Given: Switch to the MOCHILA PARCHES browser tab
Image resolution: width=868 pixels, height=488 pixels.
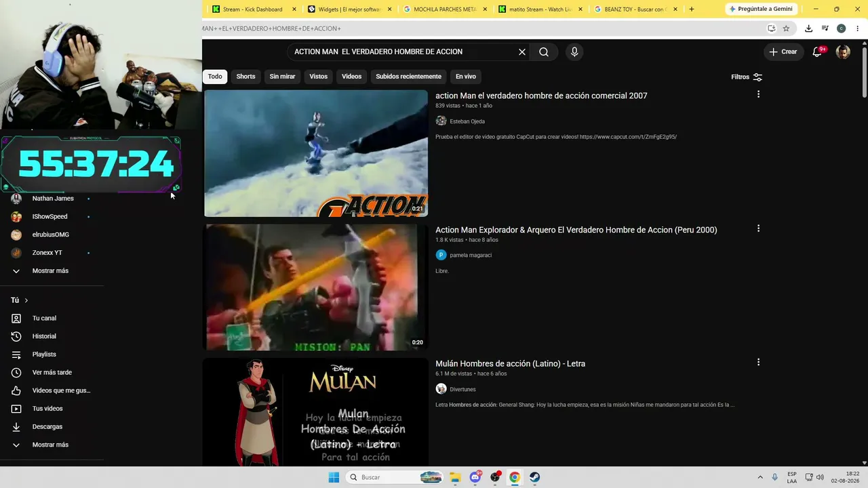Looking at the screenshot, I should tap(445, 9).
